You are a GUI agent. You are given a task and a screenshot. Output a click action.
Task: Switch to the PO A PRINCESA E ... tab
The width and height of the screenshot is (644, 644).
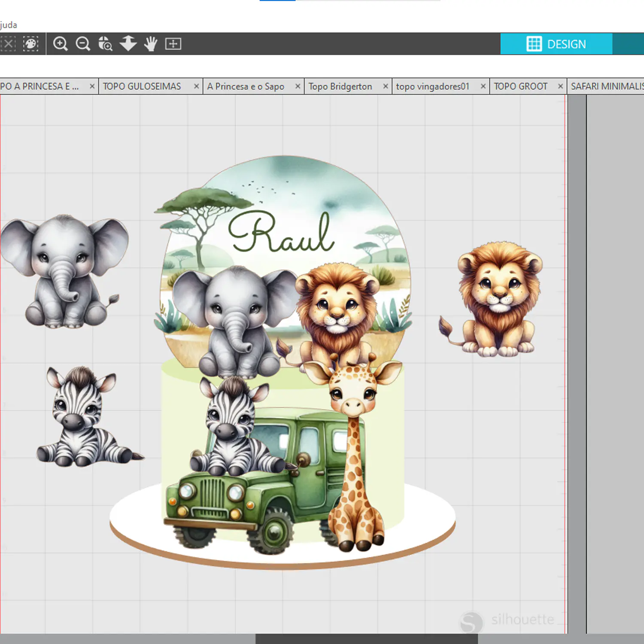pos(39,86)
